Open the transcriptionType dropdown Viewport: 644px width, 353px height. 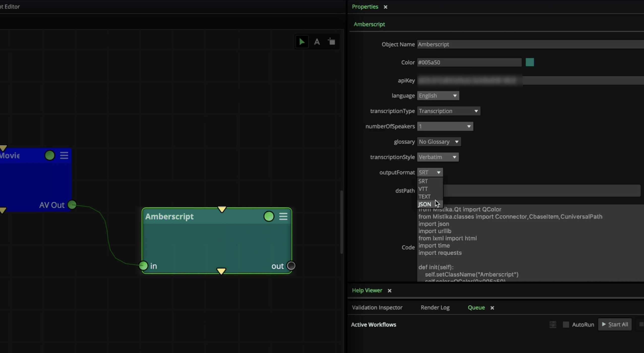click(x=449, y=111)
